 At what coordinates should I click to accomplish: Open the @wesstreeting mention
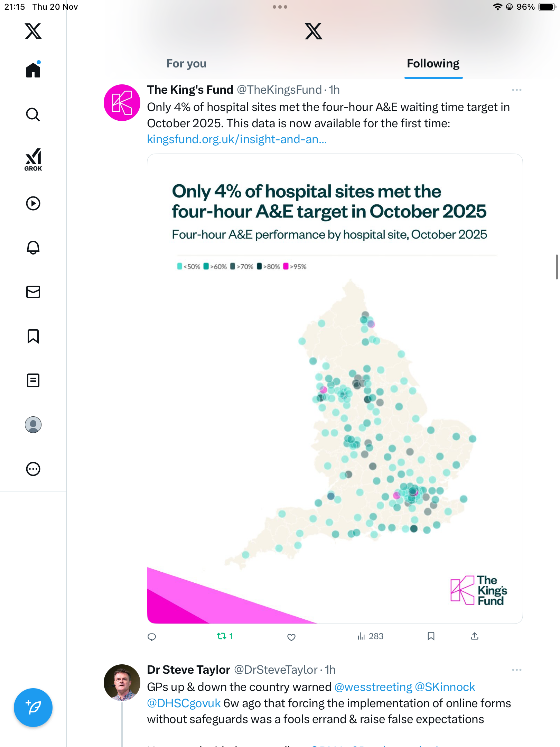(x=373, y=687)
